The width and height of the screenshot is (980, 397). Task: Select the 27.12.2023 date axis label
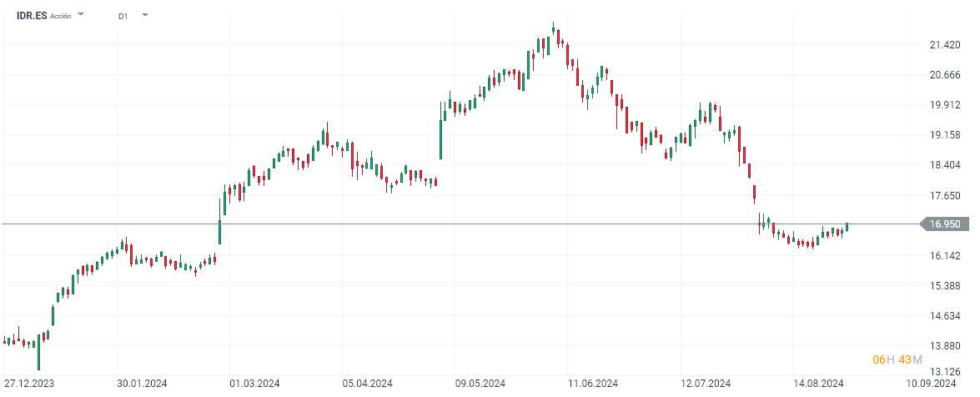coord(30,384)
